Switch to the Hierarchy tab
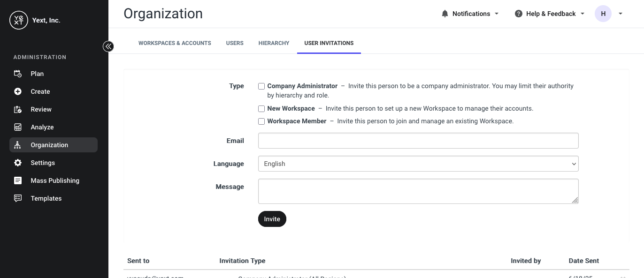Viewport: 644px width, 278px height. pyautogui.click(x=274, y=43)
